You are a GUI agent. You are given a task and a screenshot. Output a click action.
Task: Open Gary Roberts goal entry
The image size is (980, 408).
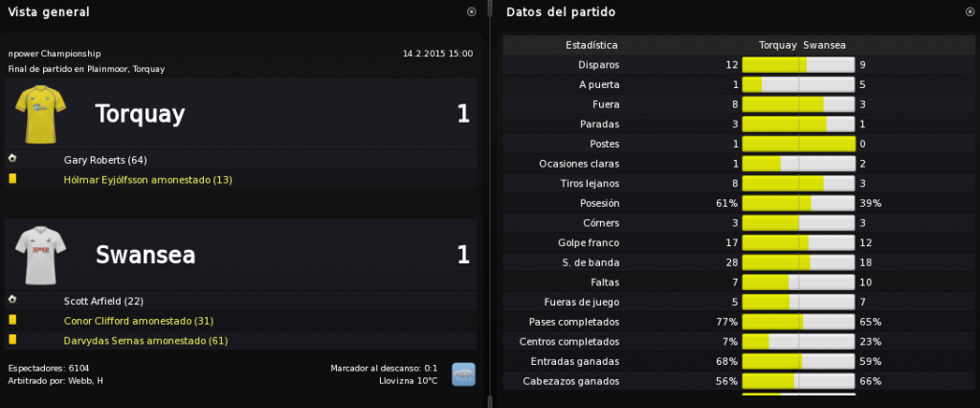tap(105, 160)
